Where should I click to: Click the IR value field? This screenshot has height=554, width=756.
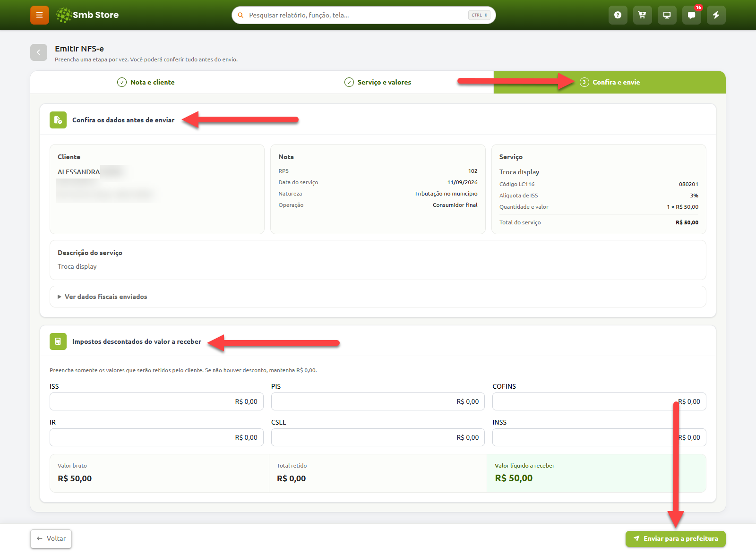(156, 437)
